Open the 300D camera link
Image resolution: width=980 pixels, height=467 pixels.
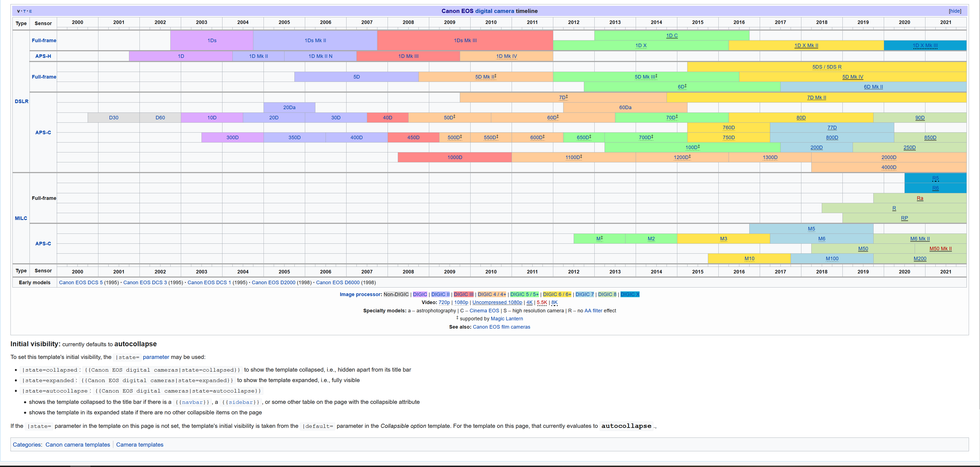(232, 137)
